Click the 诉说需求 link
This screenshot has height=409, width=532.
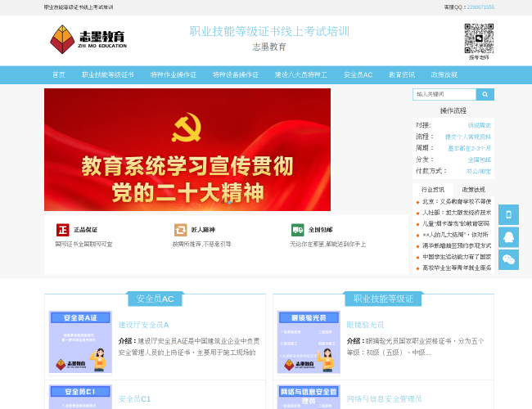(x=479, y=125)
